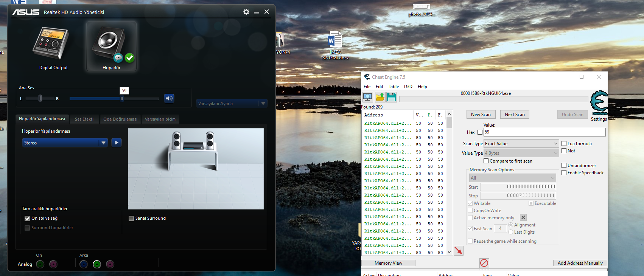Click the green checkmark badge on Hoparlör
The height and width of the screenshot is (276, 644).
point(129,58)
